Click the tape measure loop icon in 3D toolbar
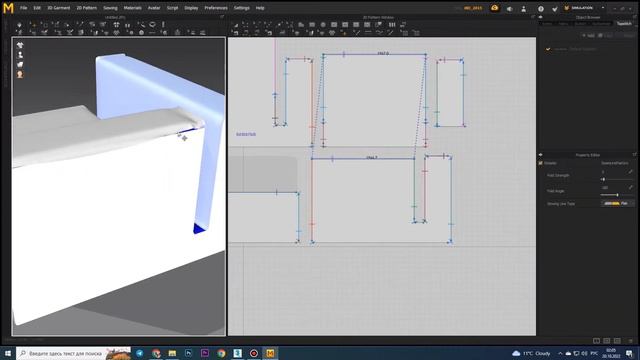 (x=152, y=25)
